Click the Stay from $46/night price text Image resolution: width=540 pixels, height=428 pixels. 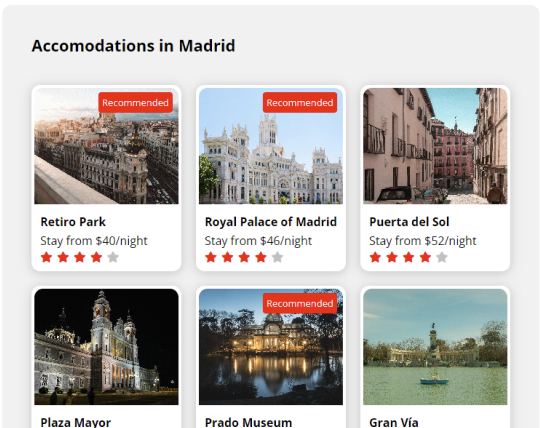point(258,241)
